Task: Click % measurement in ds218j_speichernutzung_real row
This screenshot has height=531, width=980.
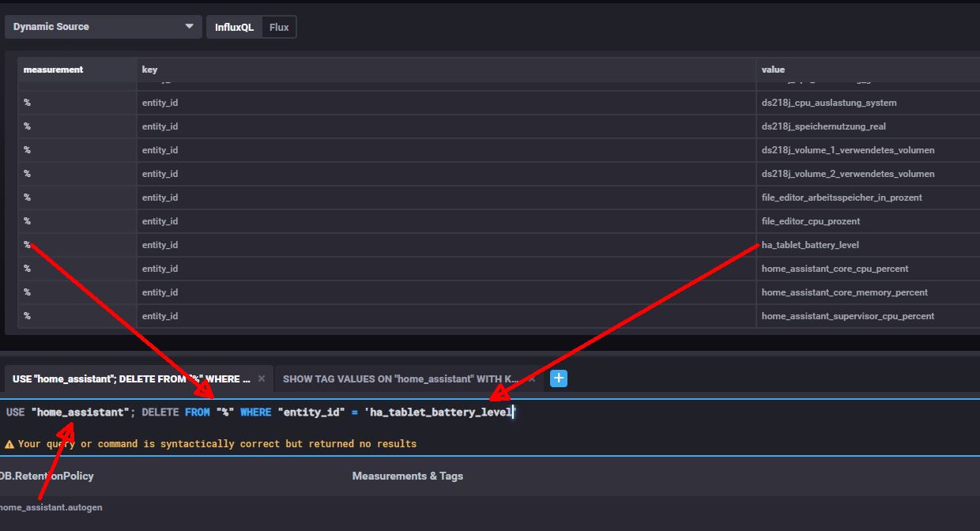Action: [x=27, y=126]
